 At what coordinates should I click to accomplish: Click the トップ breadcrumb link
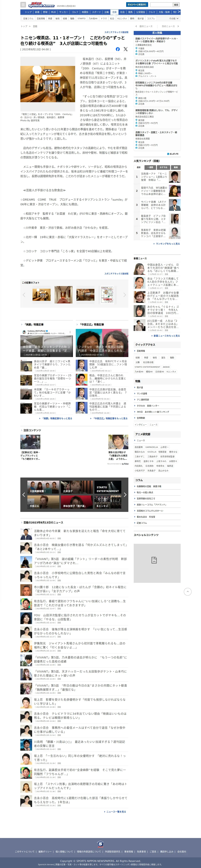24,26
